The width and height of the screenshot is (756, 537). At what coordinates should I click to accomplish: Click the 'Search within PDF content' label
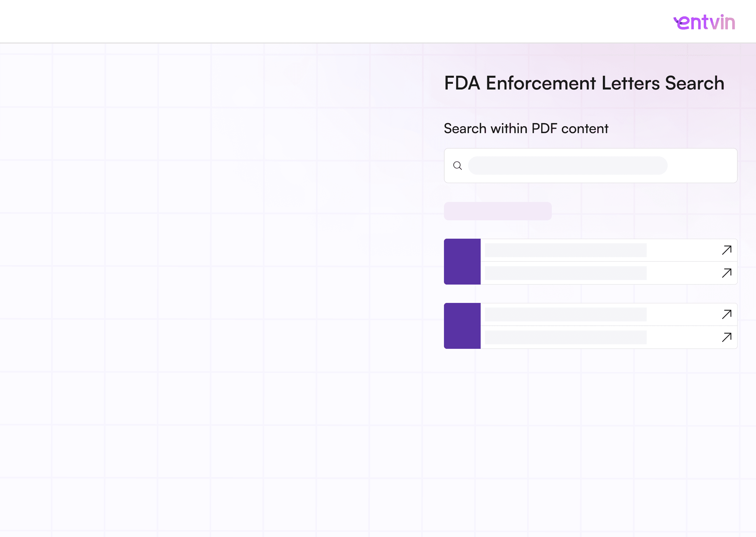click(526, 129)
